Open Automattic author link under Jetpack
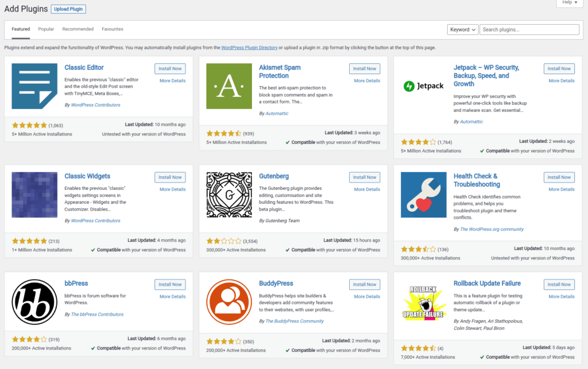 (x=471, y=122)
